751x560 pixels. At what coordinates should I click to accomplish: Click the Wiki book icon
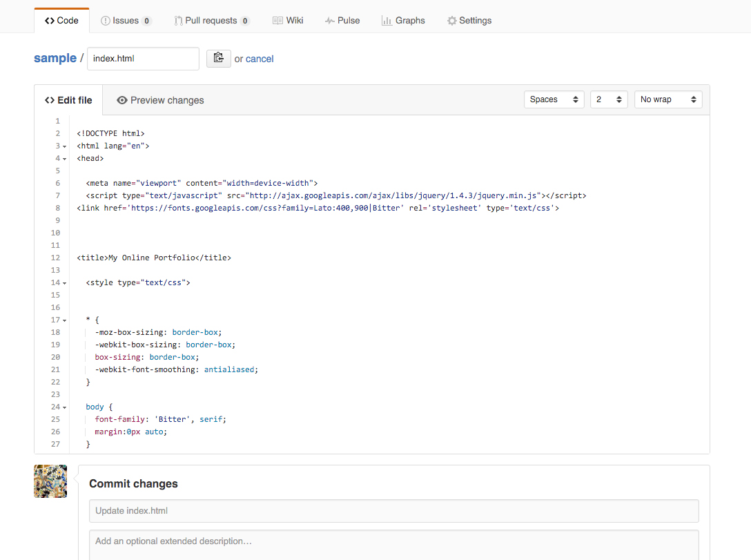click(277, 21)
